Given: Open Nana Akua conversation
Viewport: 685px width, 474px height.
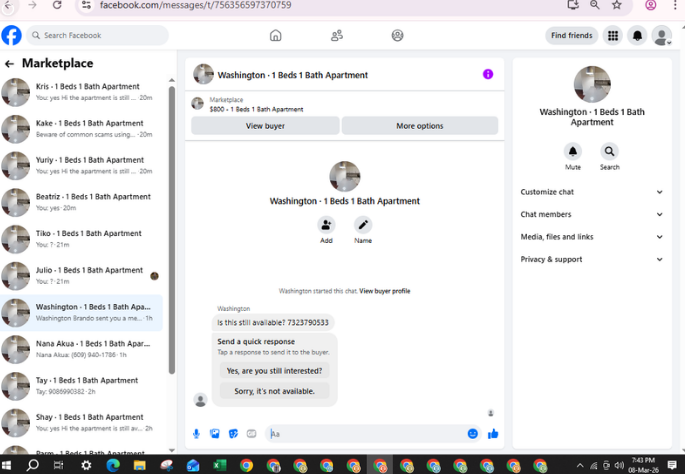Looking at the screenshot, I should 81,349.
